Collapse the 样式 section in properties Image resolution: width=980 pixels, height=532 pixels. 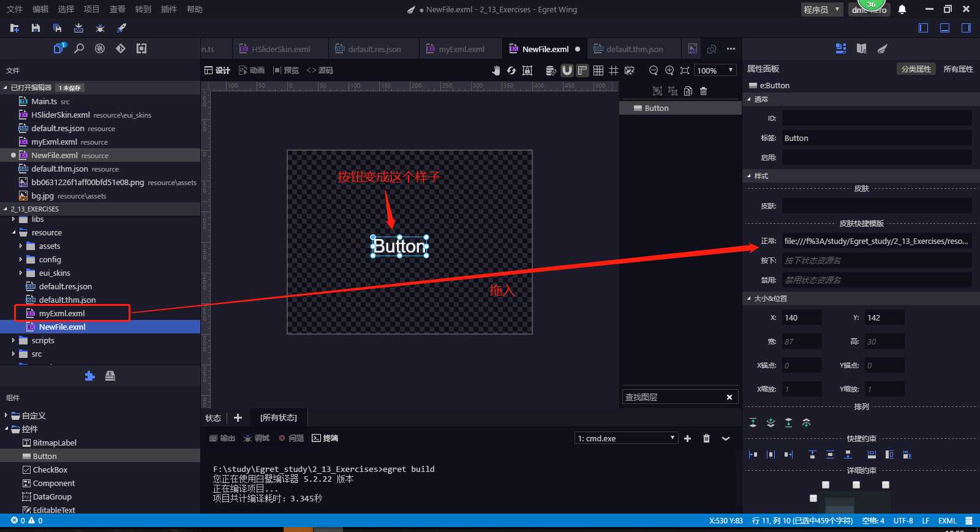pyautogui.click(x=748, y=176)
